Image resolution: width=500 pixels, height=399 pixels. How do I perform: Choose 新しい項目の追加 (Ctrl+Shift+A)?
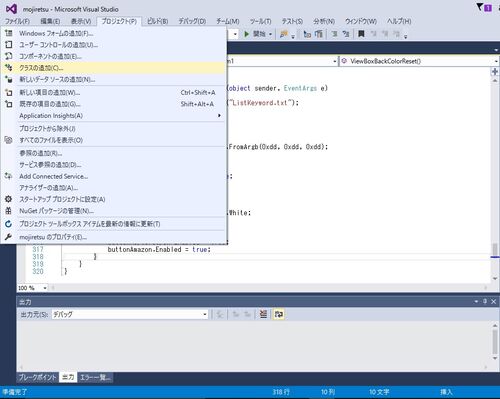coord(113,93)
